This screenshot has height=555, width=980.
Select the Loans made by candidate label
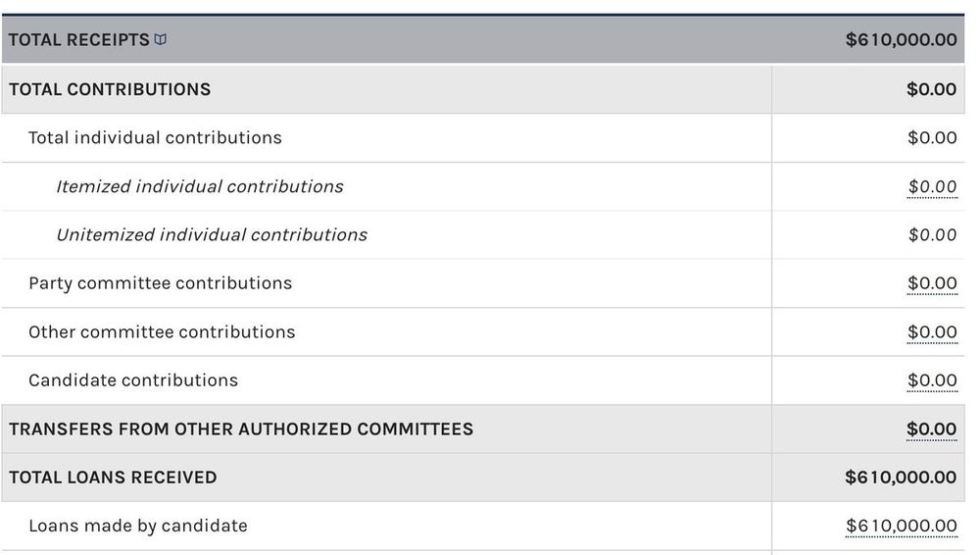pos(138,526)
